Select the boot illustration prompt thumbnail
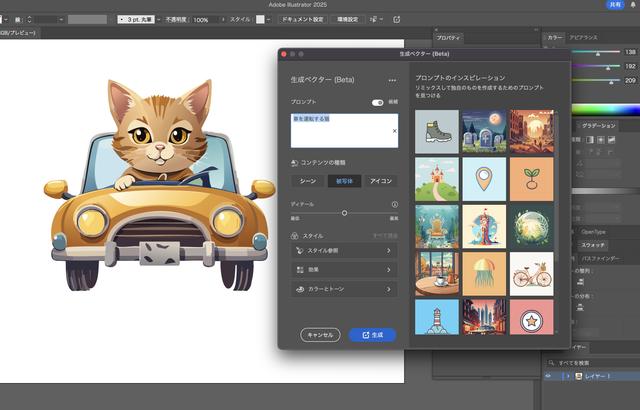This screenshot has width=640, height=410. tap(436, 130)
